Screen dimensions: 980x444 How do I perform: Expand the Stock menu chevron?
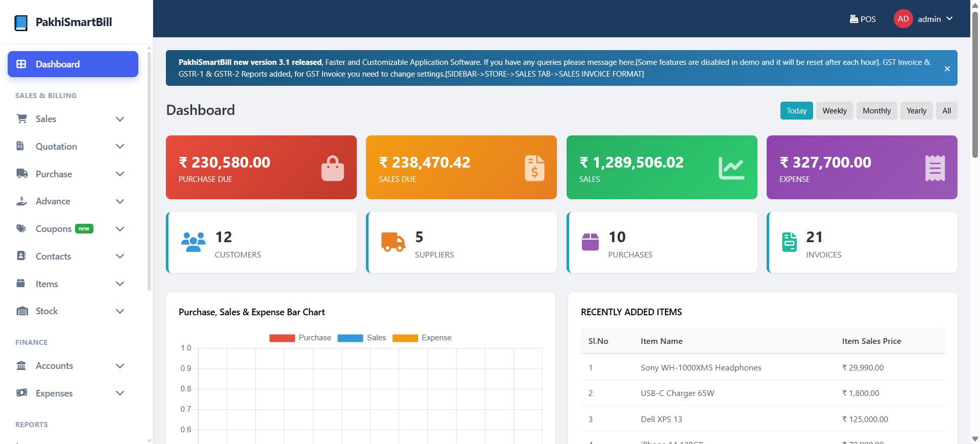pyautogui.click(x=120, y=311)
